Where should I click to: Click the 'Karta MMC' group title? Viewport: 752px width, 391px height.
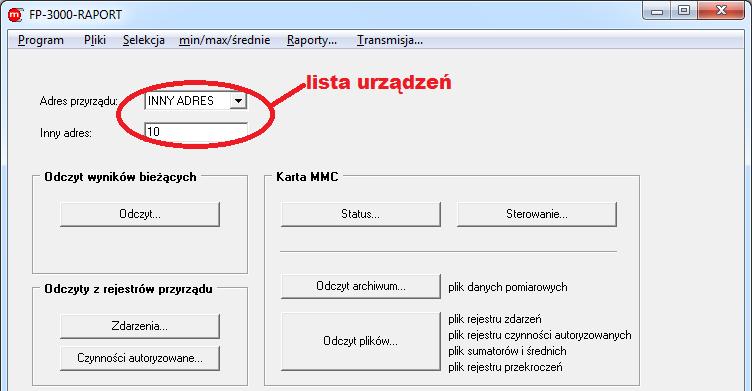307,177
